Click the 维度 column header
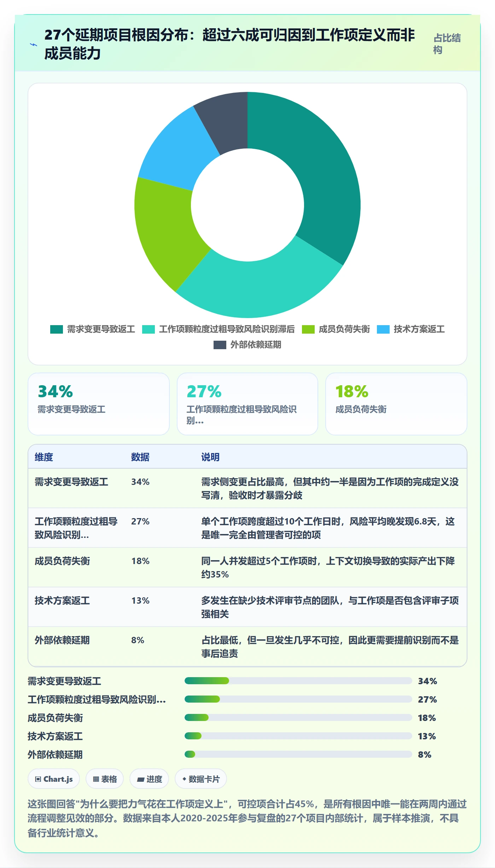This screenshot has height=868, width=495. point(44,457)
